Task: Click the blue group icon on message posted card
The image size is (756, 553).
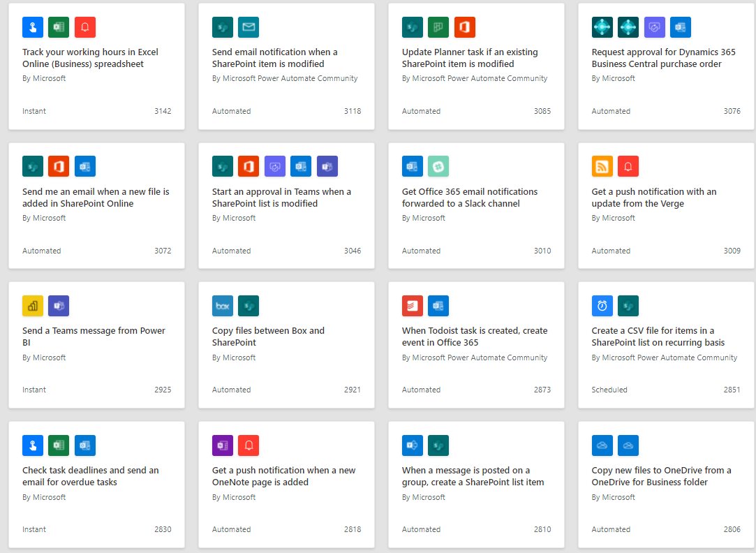Action: click(413, 445)
